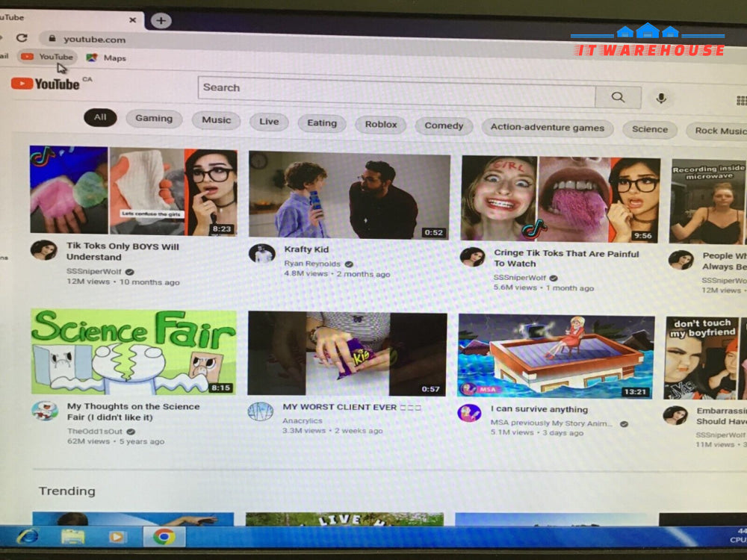Select the Gaming filter chip
This screenshot has width=747, height=560.
tap(153, 119)
